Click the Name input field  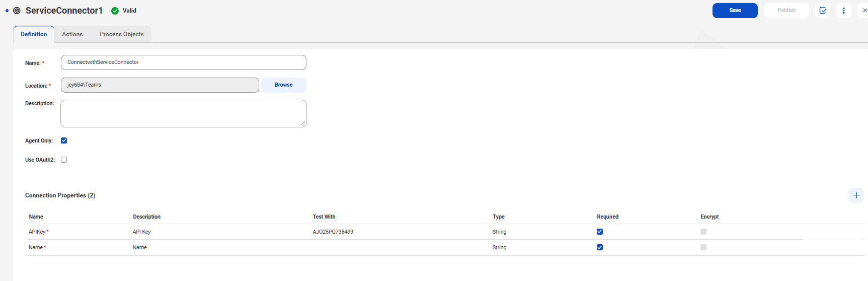coord(184,62)
